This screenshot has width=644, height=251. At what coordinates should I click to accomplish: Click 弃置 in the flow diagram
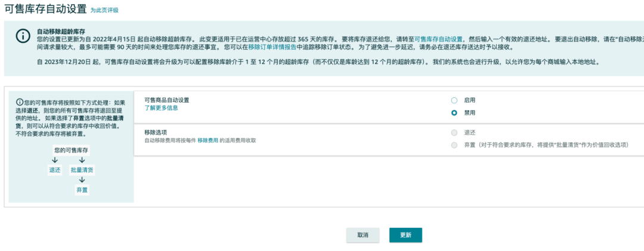pyautogui.click(x=82, y=190)
